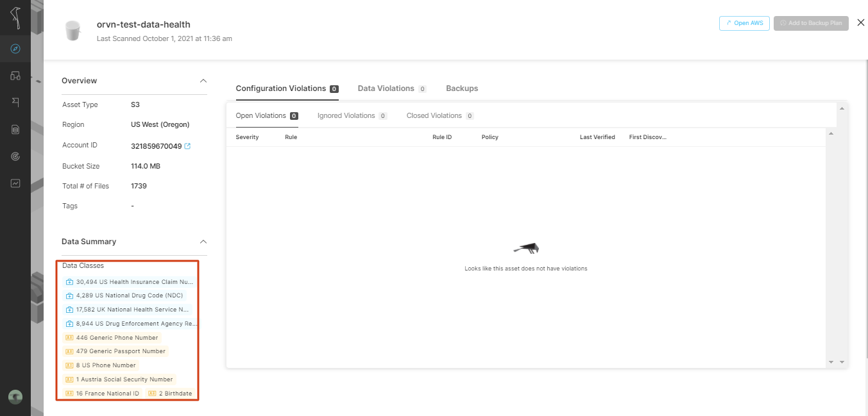
Task: Click the 2 Birthdate tag
Action: 171,394
